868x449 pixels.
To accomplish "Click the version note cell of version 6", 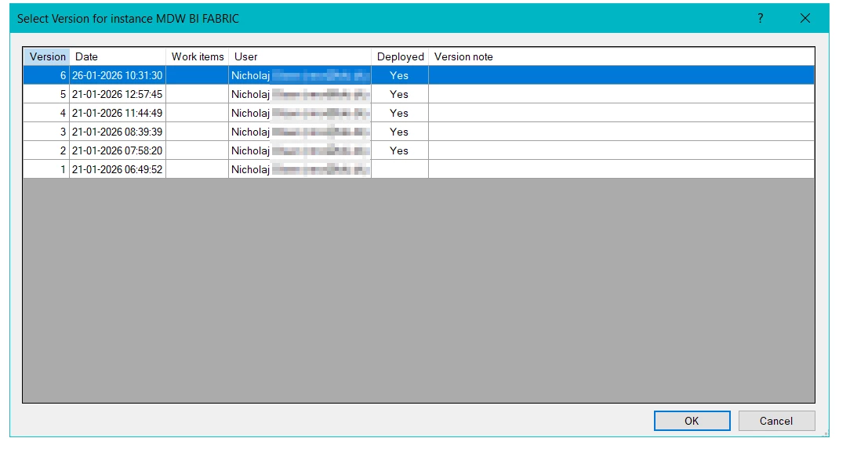I will pyautogui.click(x=621, y=75).
